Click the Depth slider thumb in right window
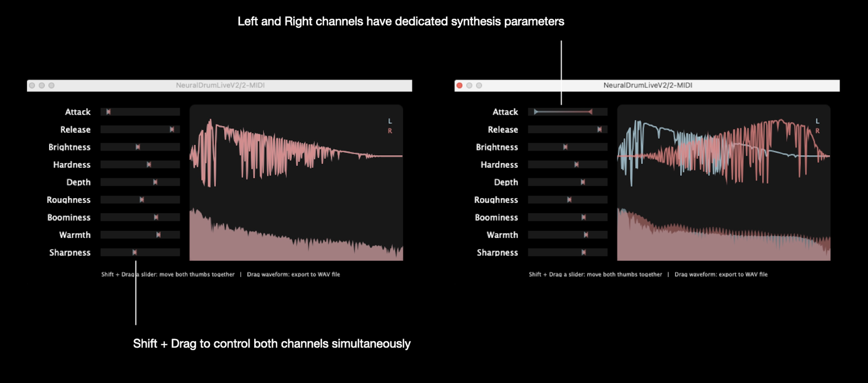The image size is (868, 383). coord(583,182)
